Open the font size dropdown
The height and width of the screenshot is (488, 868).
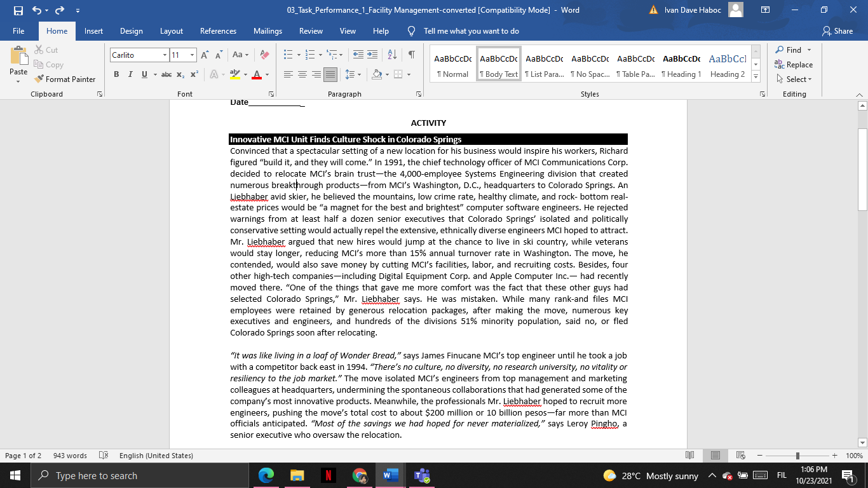(192, 55)
